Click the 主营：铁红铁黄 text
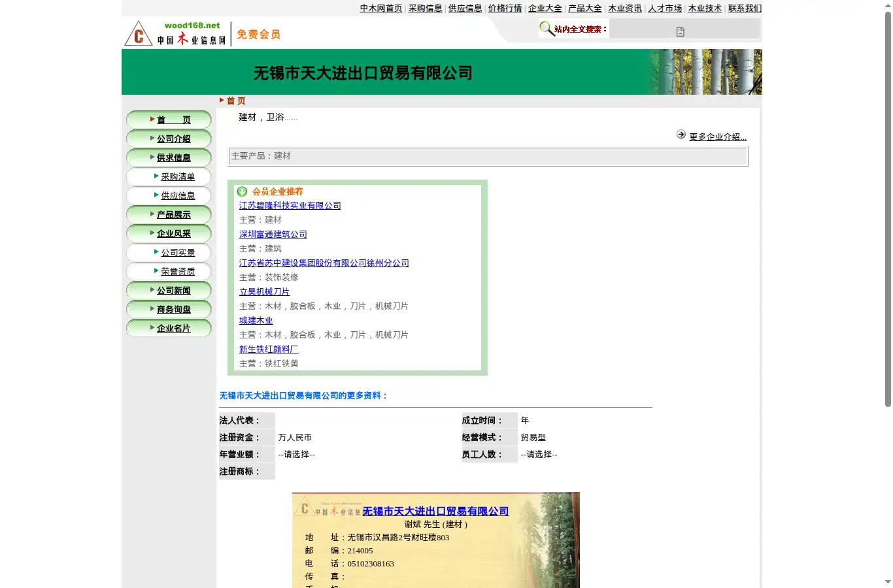 click(x=269, y=364)
